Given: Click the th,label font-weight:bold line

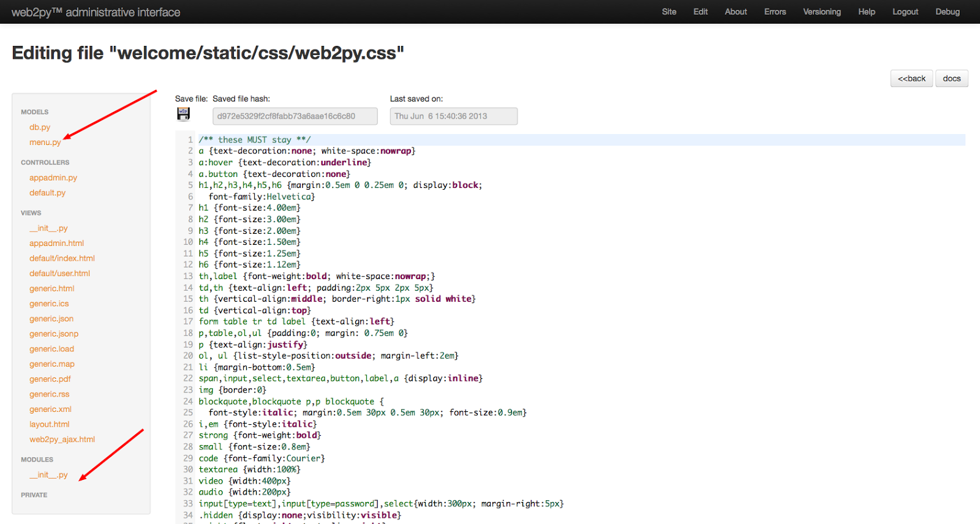Looking at the screenshot, I should tap(317, 277).
